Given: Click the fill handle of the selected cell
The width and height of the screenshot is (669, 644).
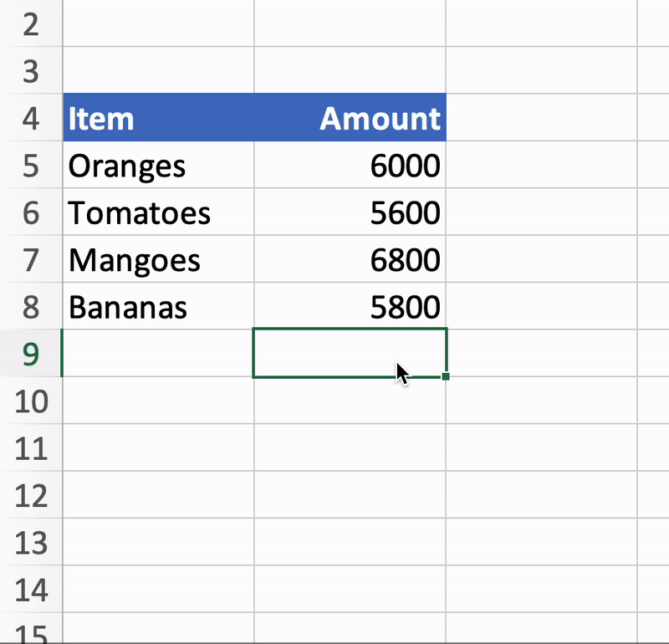Looking at the screenshot, I should 446,378.
